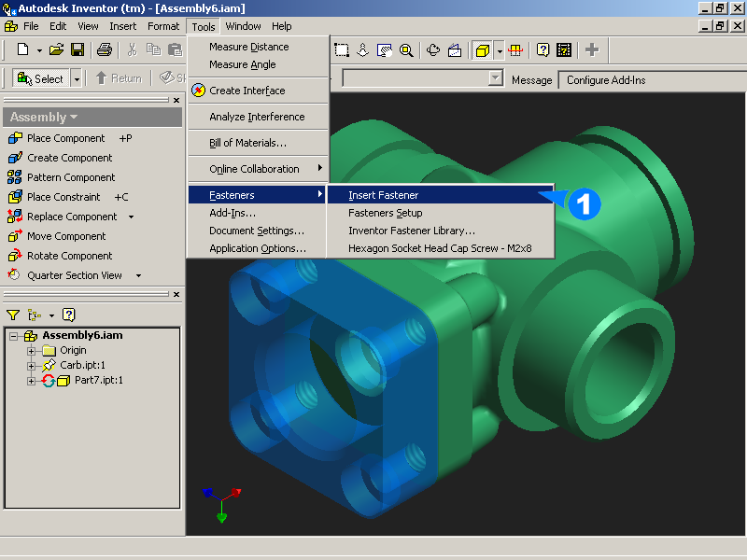Viewport: 747px width, 560px height.
Task: Open the display mode dropdown arrow
Action: [500, 50]
